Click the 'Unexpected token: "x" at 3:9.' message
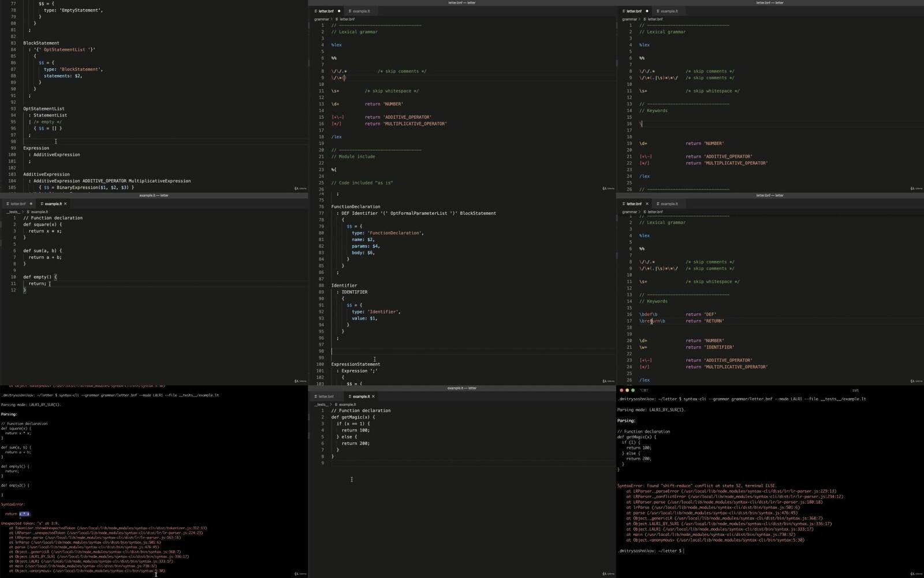Viewport: 924px width, 578px height. point(30,523)
